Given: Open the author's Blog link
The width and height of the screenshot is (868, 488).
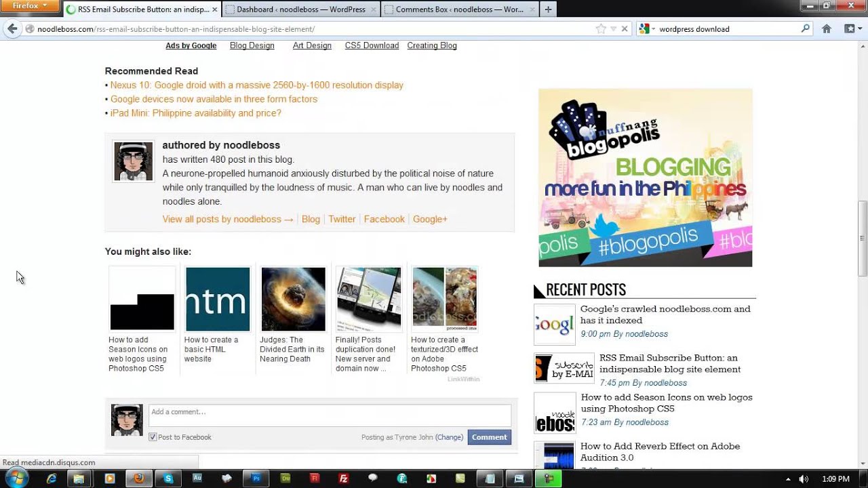Looking at the screenshot, I should (x=311, y=219).
